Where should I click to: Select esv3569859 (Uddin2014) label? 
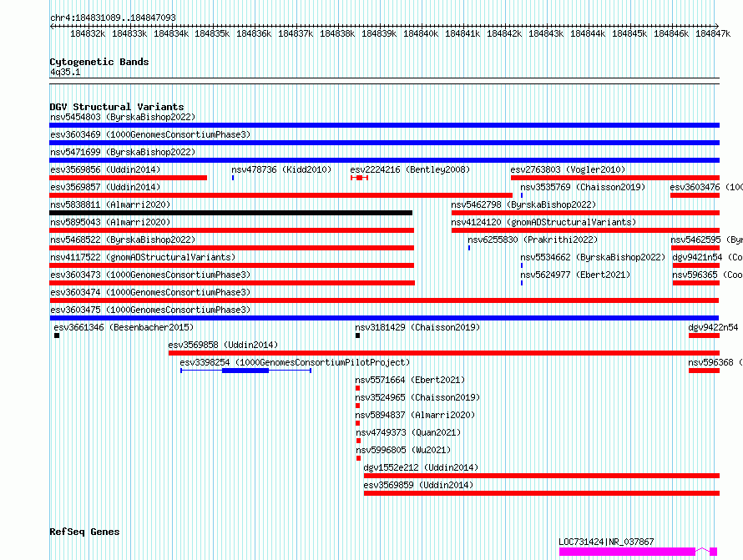point(418,485)
